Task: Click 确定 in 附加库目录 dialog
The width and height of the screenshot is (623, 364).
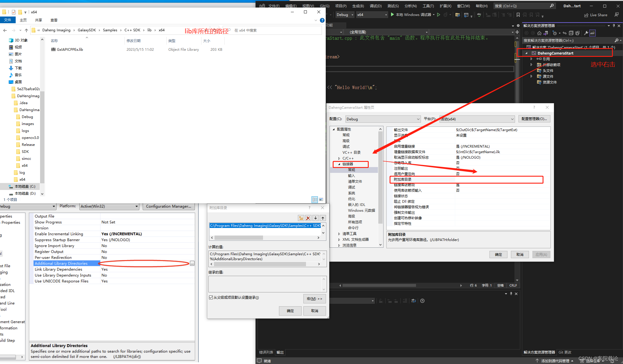Action: (x=290, y=311)
